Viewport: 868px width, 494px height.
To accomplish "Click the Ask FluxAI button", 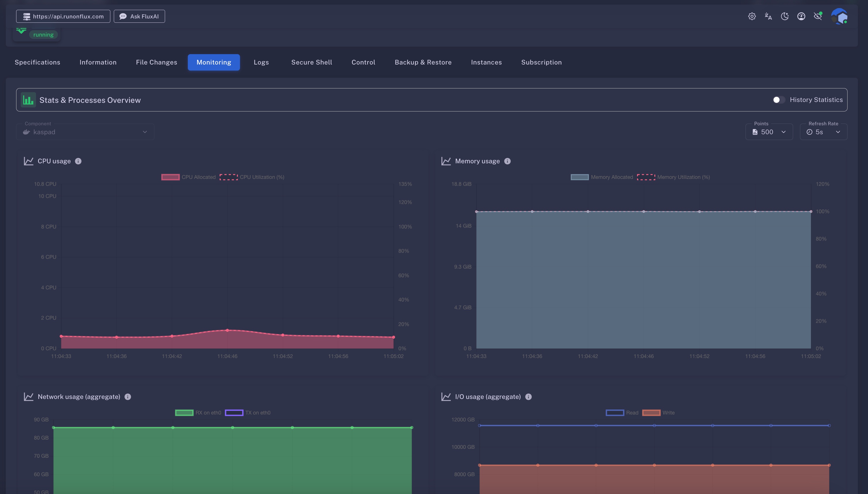I will tap(139, 16).
